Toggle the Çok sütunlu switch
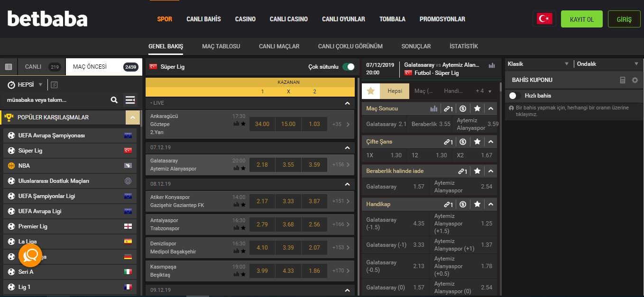Screen dimensions: 644x297 [x=349, y=67]
